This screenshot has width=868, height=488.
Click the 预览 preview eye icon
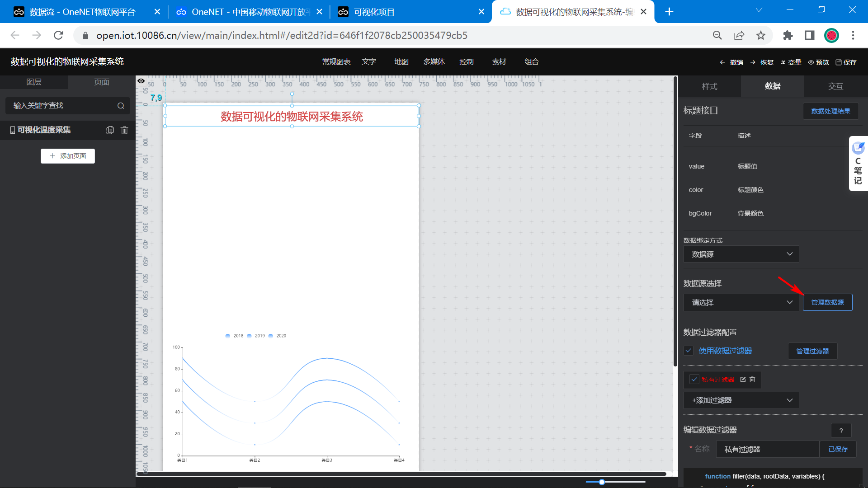[811, 62]
